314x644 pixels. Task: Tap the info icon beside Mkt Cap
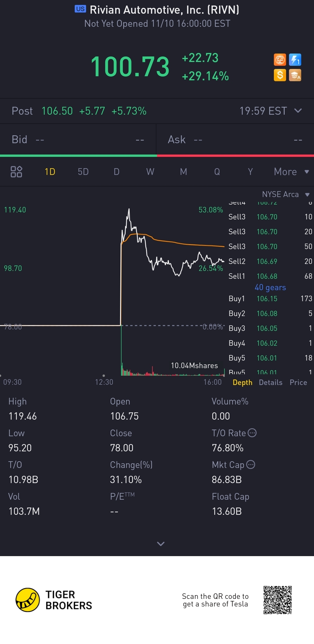coord(251,464)
